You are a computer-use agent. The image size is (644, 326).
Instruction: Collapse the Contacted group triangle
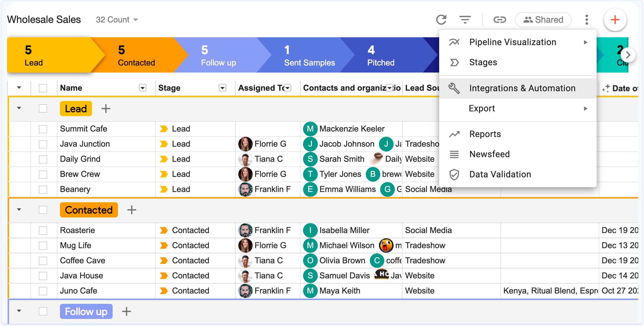19,210
